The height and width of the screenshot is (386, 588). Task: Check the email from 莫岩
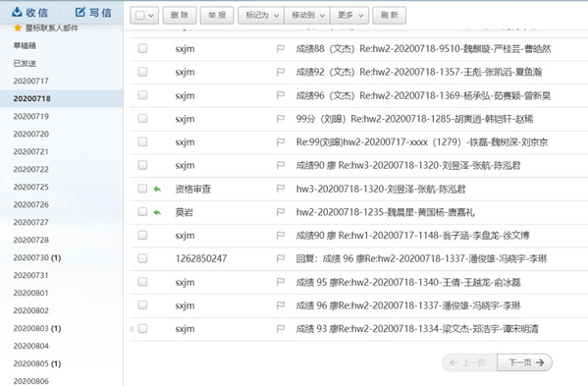pyautogui.click(x=142, y=211)
